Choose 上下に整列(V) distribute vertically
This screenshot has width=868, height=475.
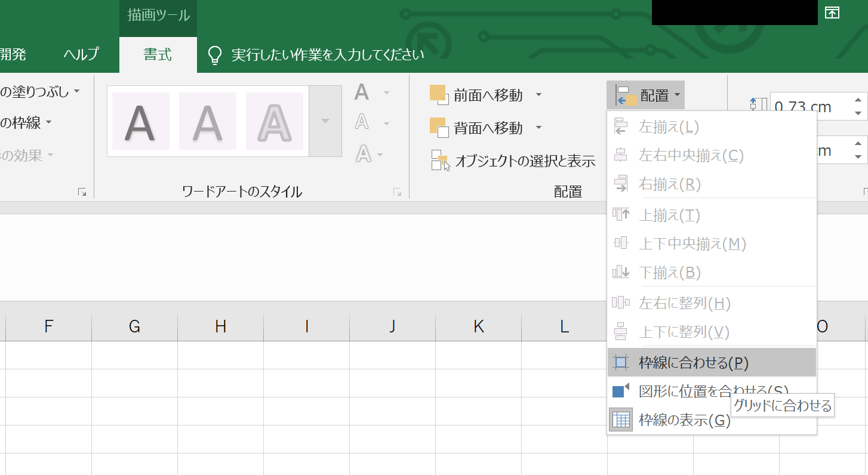pyautogui.click(x=712, y=331)
